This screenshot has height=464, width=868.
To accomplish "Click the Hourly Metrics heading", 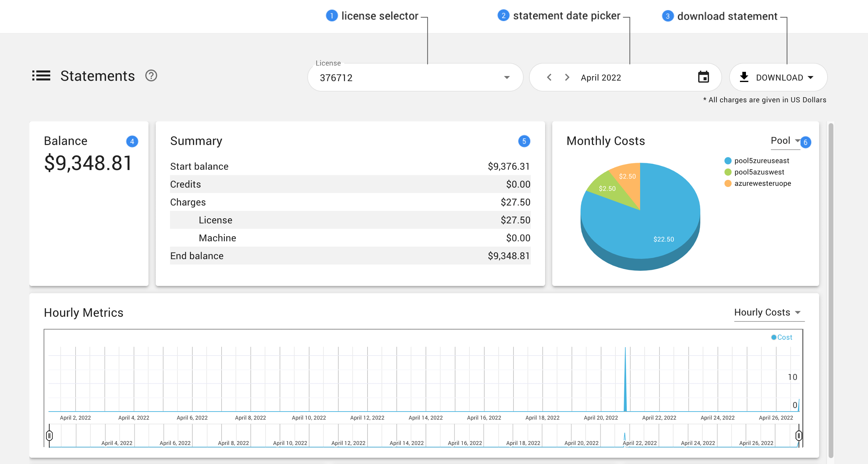I will pyautogui.click(x=84, y=313).
